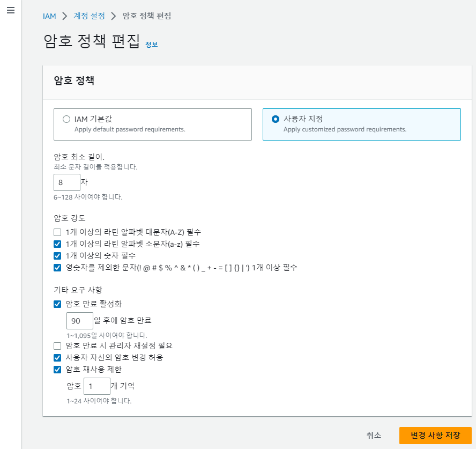476x449 pixels.
Task: Click the 암호 강도 section label
Action: tap(70, 218)
